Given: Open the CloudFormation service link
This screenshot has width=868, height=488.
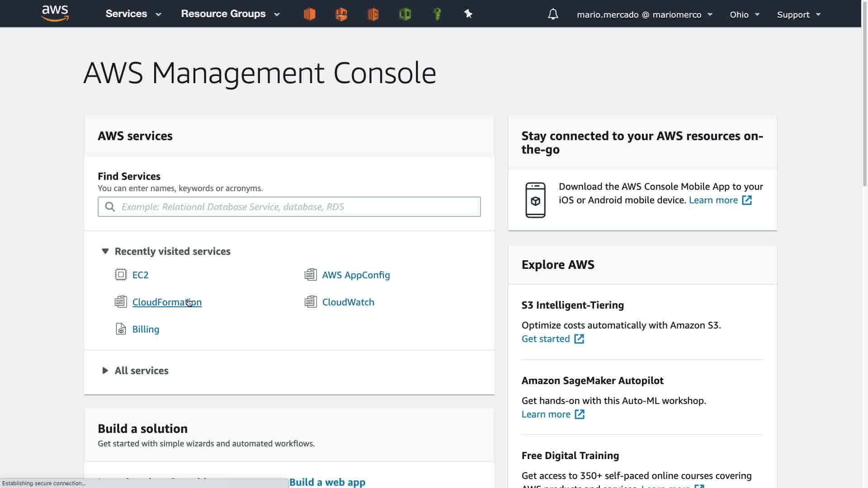Looking at the screenshot, I should [167, 302].
